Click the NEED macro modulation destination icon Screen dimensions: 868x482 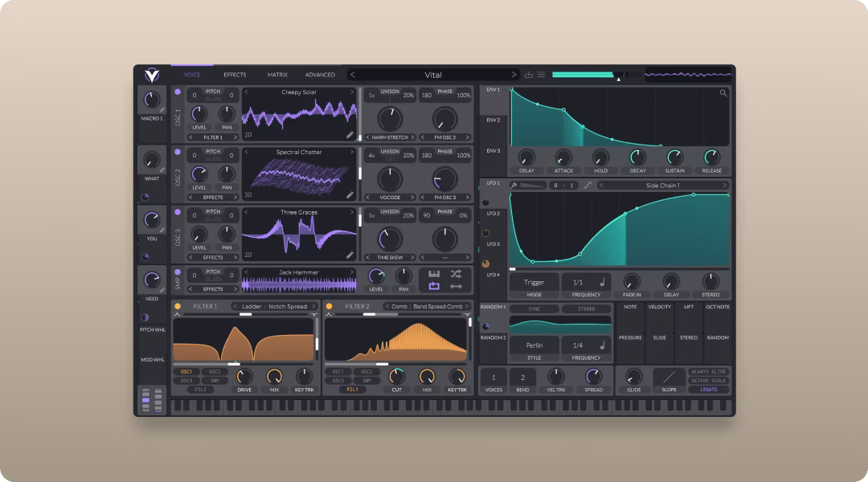pyautogui.click(x=145, y=317)
